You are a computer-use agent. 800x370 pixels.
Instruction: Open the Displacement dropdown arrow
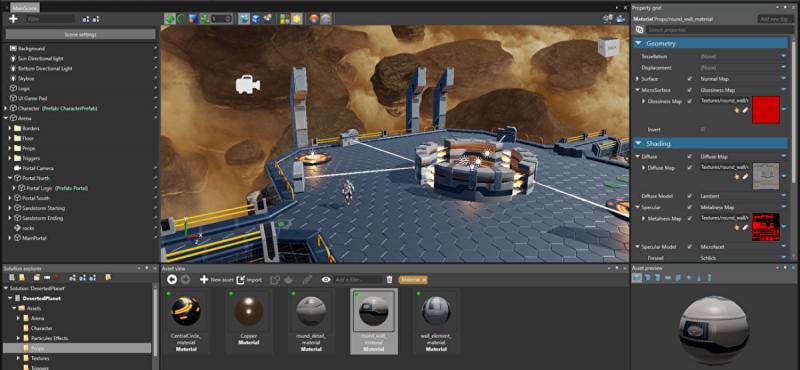tap(784, 67)
